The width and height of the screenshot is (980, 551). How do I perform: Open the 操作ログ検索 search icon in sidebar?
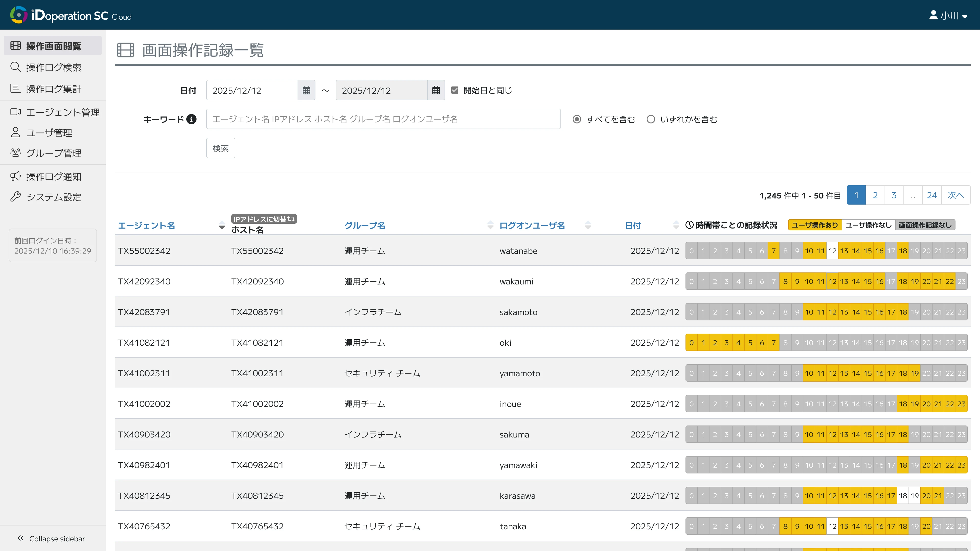click(16, 67)
